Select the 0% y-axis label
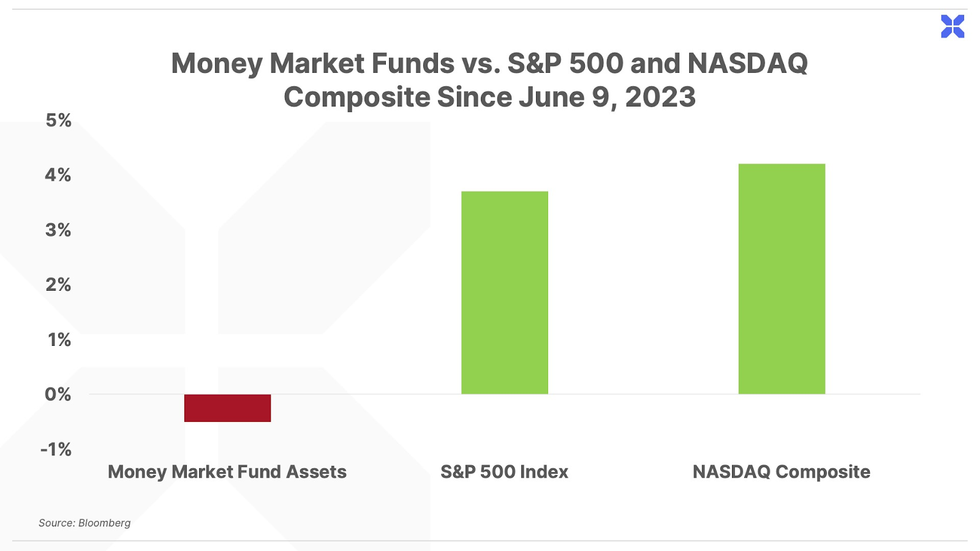This screenshot has height=551, width=980. coord(58,394)
